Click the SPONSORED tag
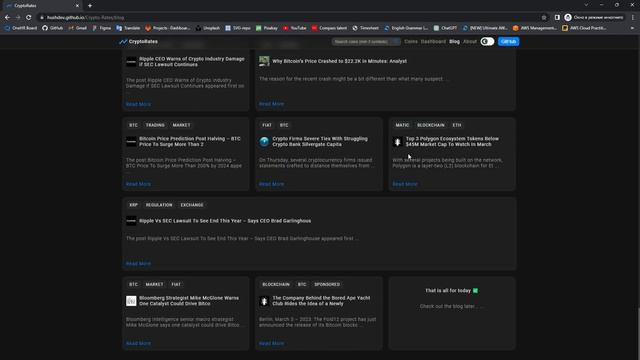Image resolution: width=640 pixels, height=360 pixels. point(327,284)
